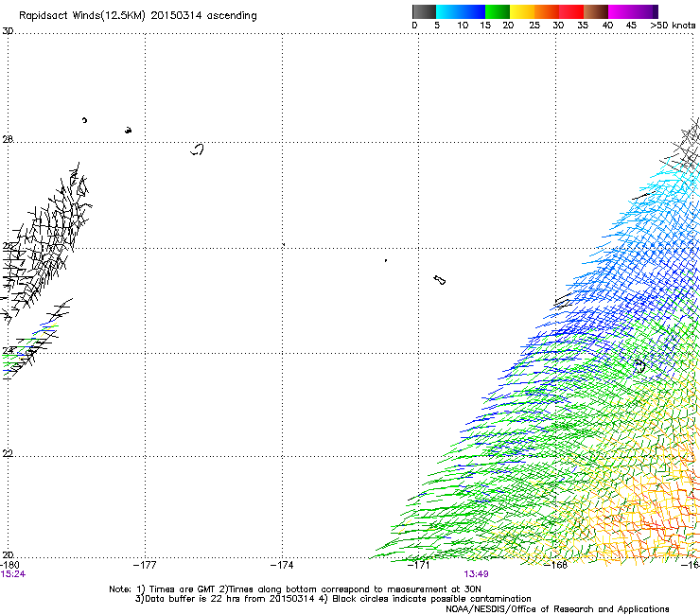This screenshot has width=700, height=615.
Task: Click the orange 25-30 knots color band
Action: pos(547,11)
